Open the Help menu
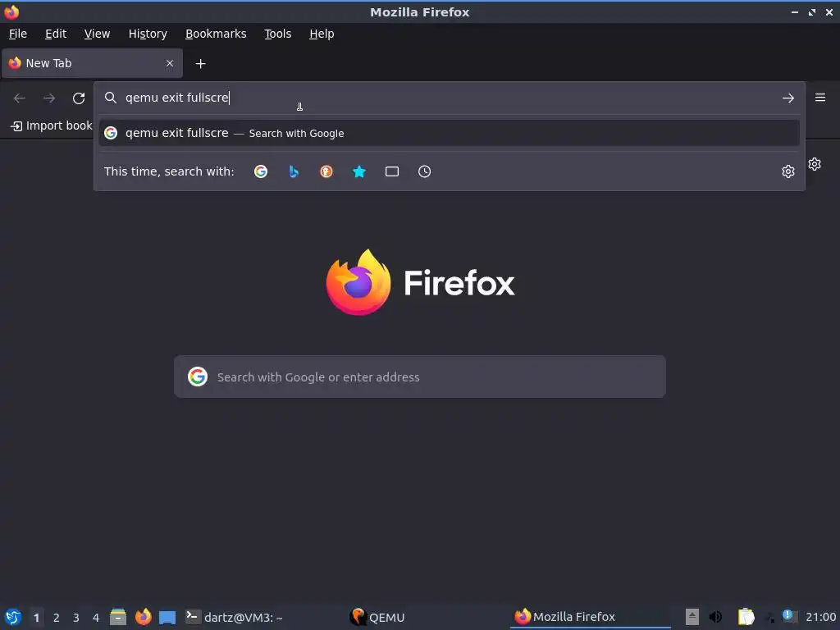 [x=322, y=34]
